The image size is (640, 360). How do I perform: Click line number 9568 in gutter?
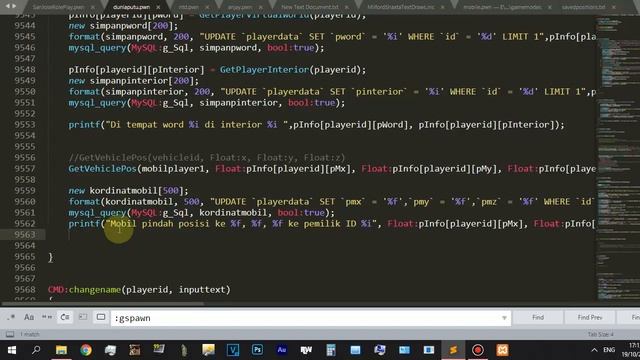click(x=25, y=290)
